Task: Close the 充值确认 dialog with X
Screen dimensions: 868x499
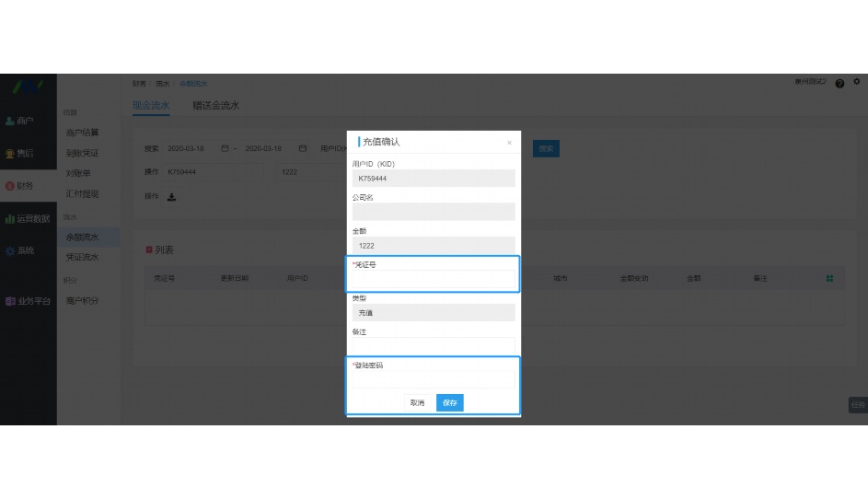Action: point(509,143)
